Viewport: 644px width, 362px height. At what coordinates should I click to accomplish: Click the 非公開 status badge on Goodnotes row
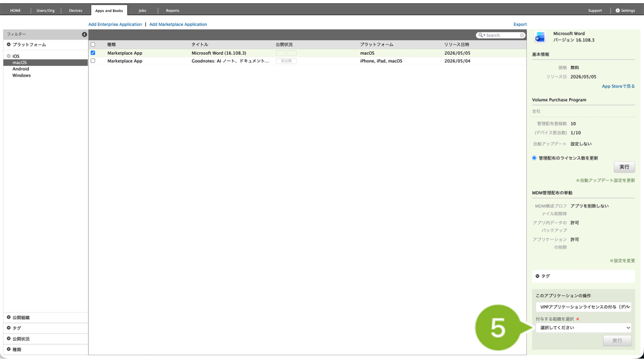(286, 61)
